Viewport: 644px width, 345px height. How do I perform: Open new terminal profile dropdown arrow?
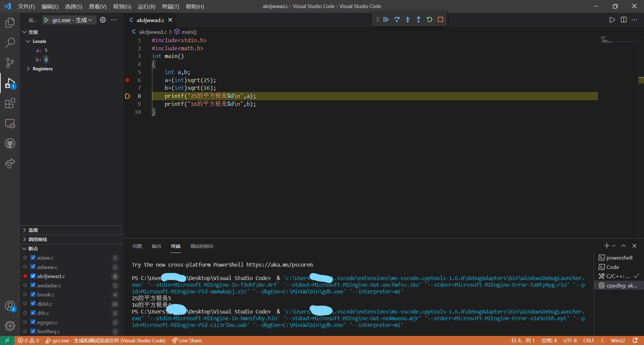click(614, 246)
